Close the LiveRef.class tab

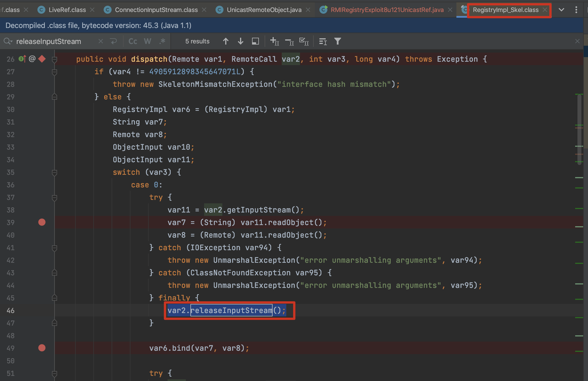click(x=92, y=10)
